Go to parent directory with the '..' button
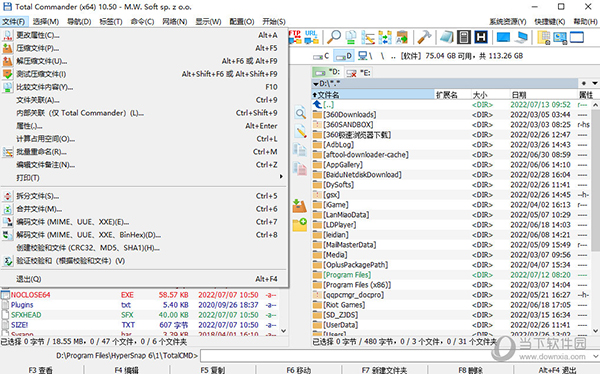Viewport: 600px width, 374px height. tap(393, 56)
